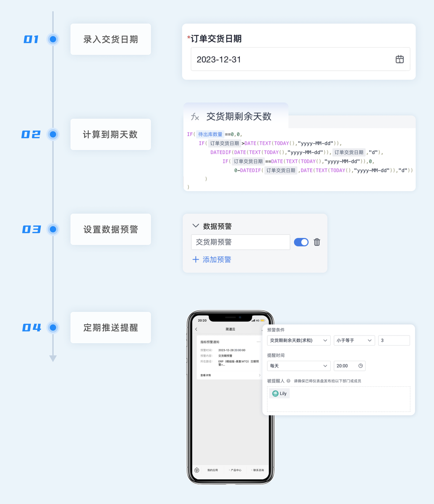434x504 pixels.
Task: Tap 我的应用 in phone bottom bar
Action: point(212,470)
